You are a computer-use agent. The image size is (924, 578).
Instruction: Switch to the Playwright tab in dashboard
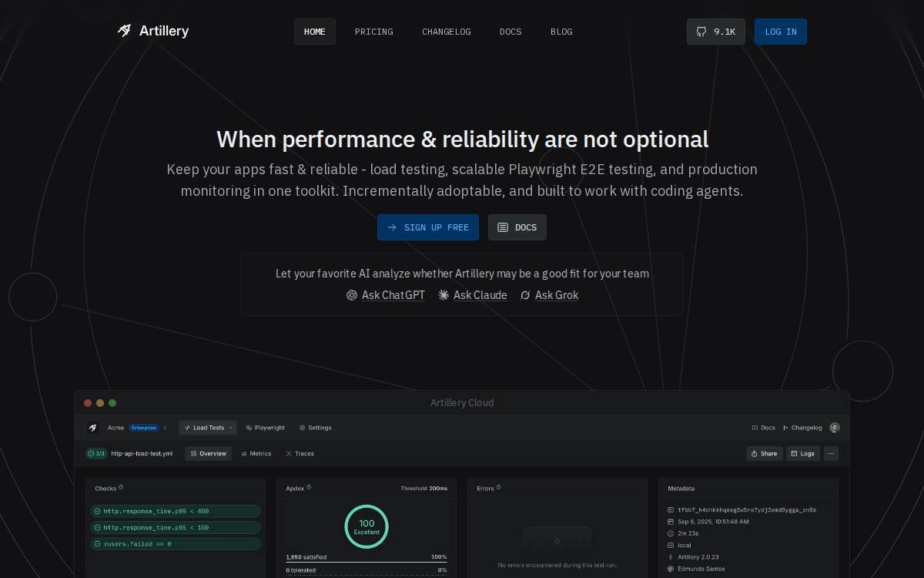point(266,428)
